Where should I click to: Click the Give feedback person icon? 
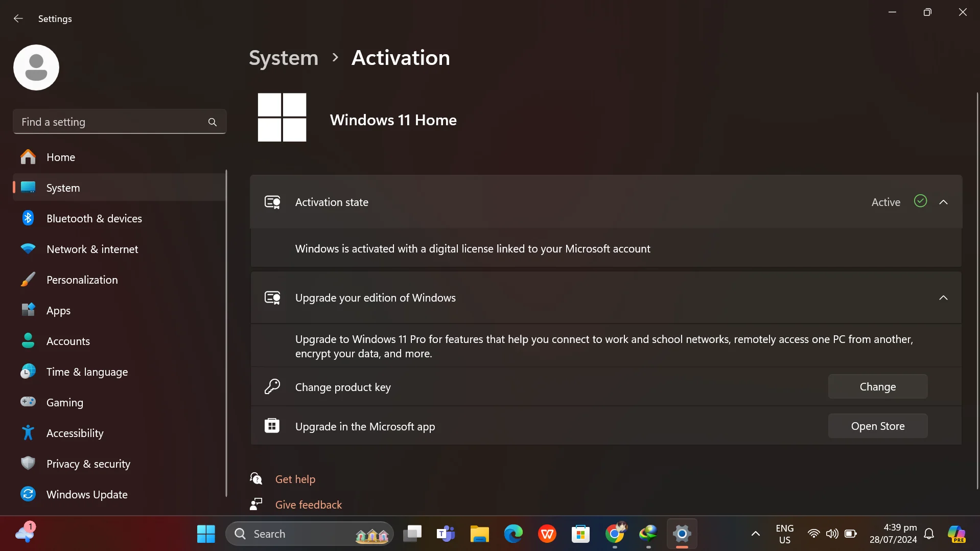pyautogui.click(x=256, y=504)
